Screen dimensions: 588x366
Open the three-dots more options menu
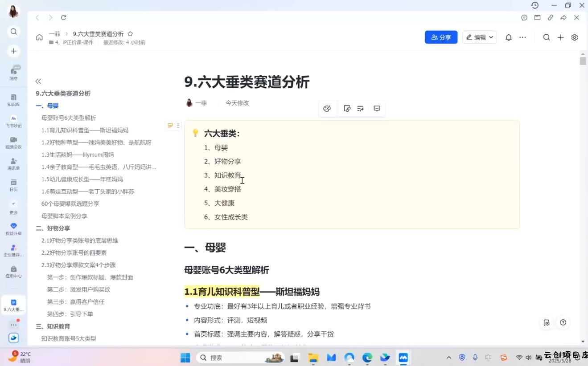pos(522,37)
